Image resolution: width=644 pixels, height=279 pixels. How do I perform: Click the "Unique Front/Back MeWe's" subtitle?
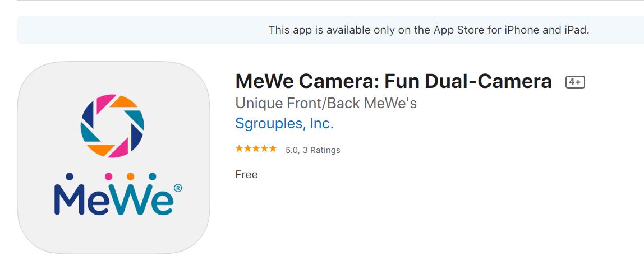click(x=326, y=103)
